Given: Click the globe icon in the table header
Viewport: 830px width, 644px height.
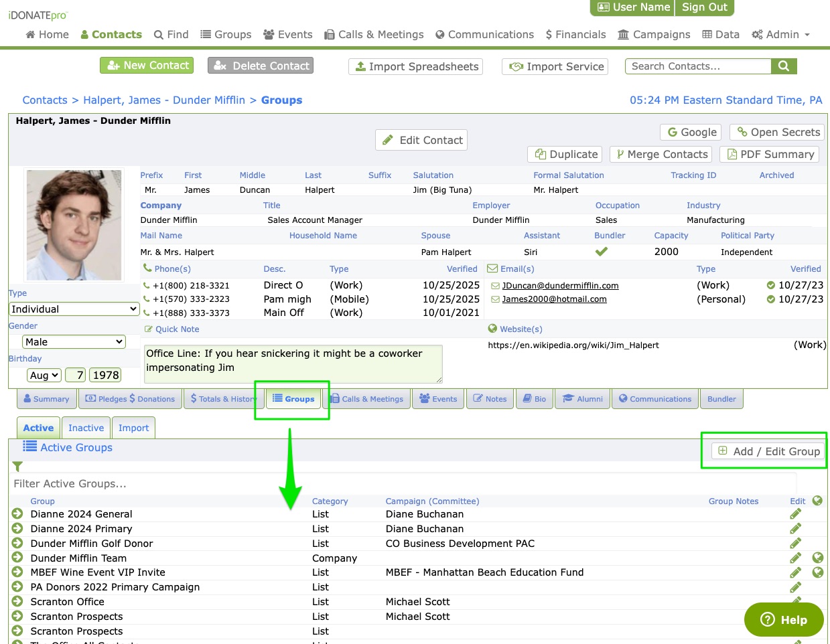Looking at the screenshot, I should pos(817,501).
